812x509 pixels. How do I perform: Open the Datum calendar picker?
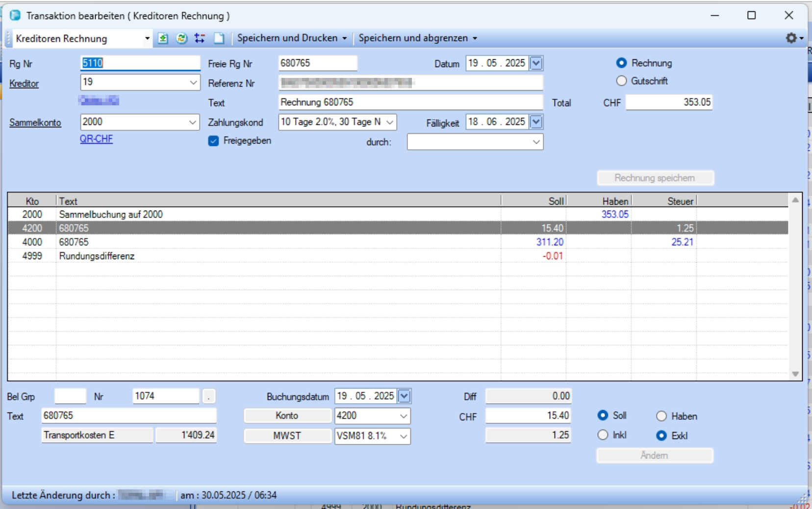536,63
